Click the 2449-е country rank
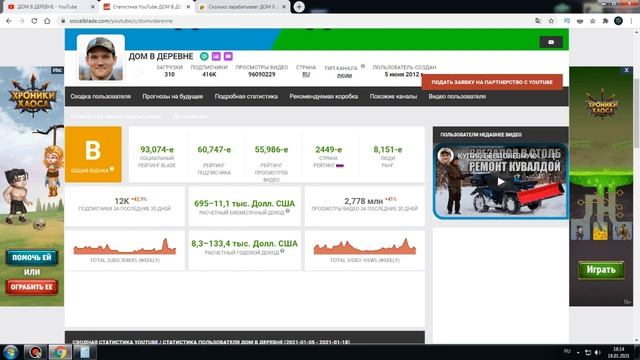The height and width of the screenshot is (360, 640). coord(329,150)
